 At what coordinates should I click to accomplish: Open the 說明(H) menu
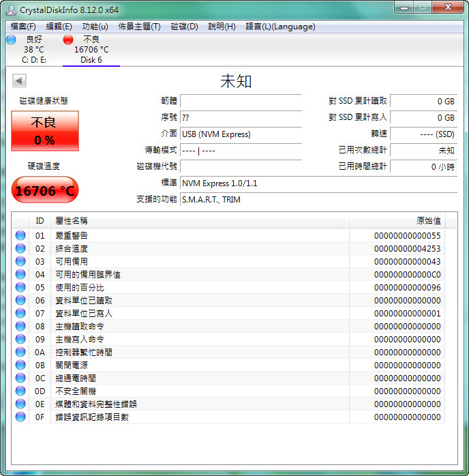pos(222,27)
